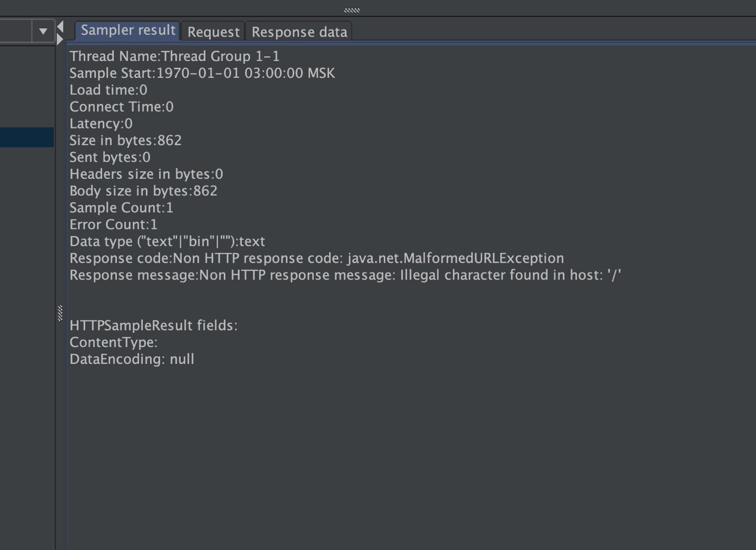
Task: Expand the left panel using the right-pointing split arrow
Action: 60,39
